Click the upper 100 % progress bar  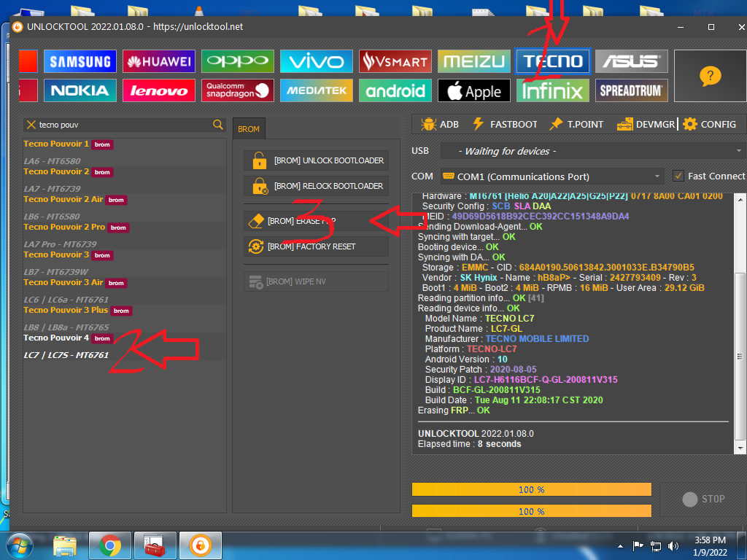pyautogui.click(x=532, y=489)
